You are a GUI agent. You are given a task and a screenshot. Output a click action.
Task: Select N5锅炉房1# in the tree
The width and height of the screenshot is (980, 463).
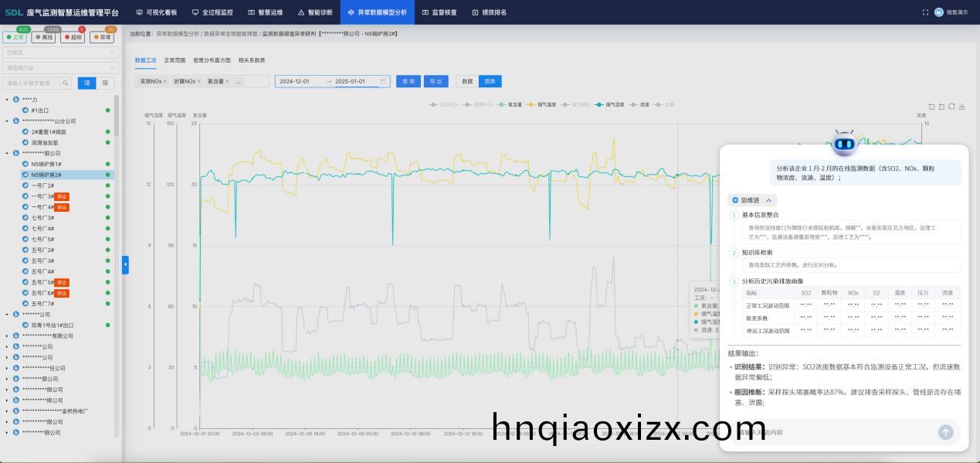(x=46, y=164)
